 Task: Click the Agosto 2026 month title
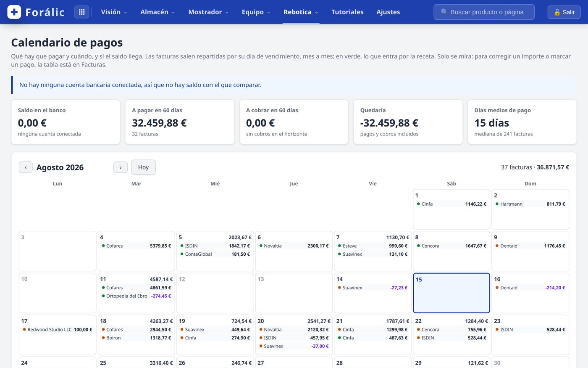tap(60, 167)
